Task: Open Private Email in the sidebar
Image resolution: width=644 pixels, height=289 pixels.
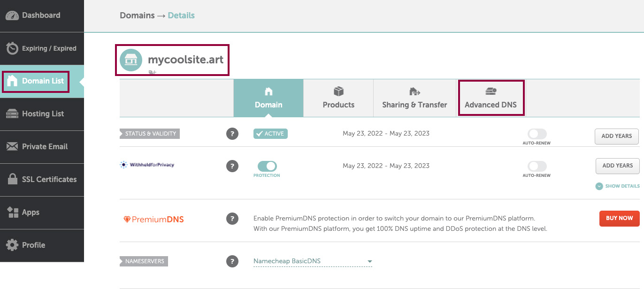Action: (42, 147)
